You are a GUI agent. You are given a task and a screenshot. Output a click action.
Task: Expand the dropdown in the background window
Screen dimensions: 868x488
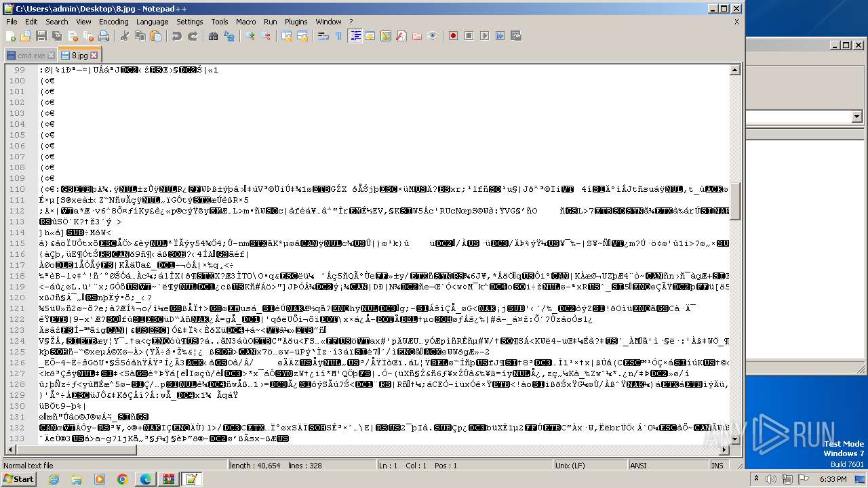coord(856,117)
